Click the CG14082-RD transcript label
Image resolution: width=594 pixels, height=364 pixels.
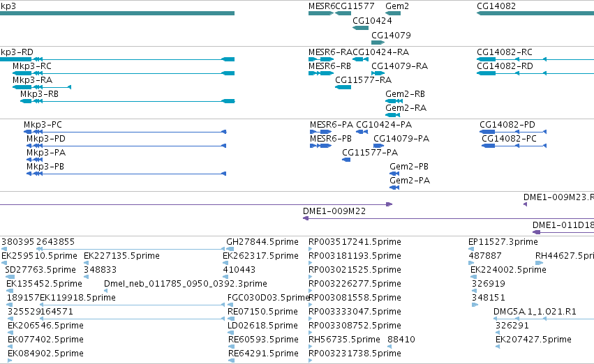(x=505, y=66)
